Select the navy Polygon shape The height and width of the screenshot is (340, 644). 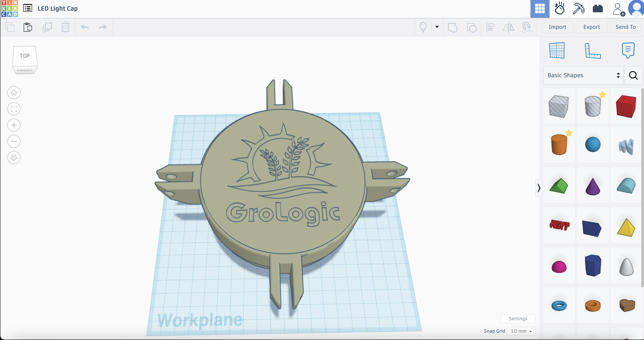click(x=592, y=266)
